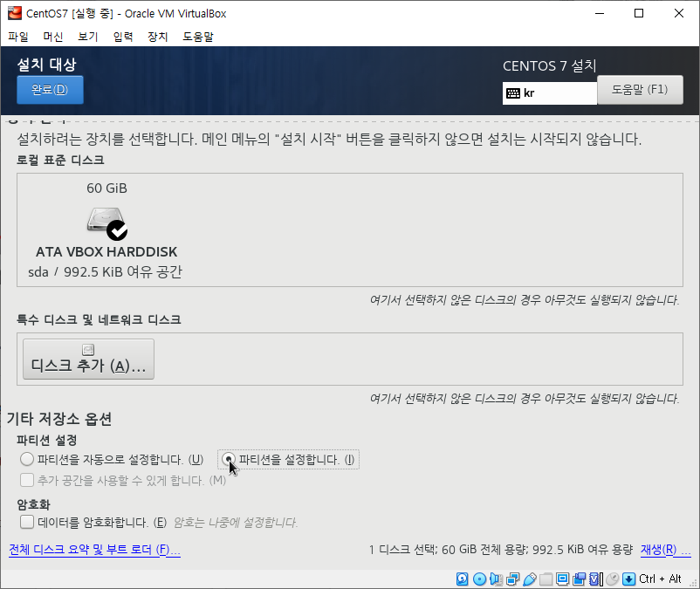Click the VirtualBox title bar icon

(x=14, y=13)
